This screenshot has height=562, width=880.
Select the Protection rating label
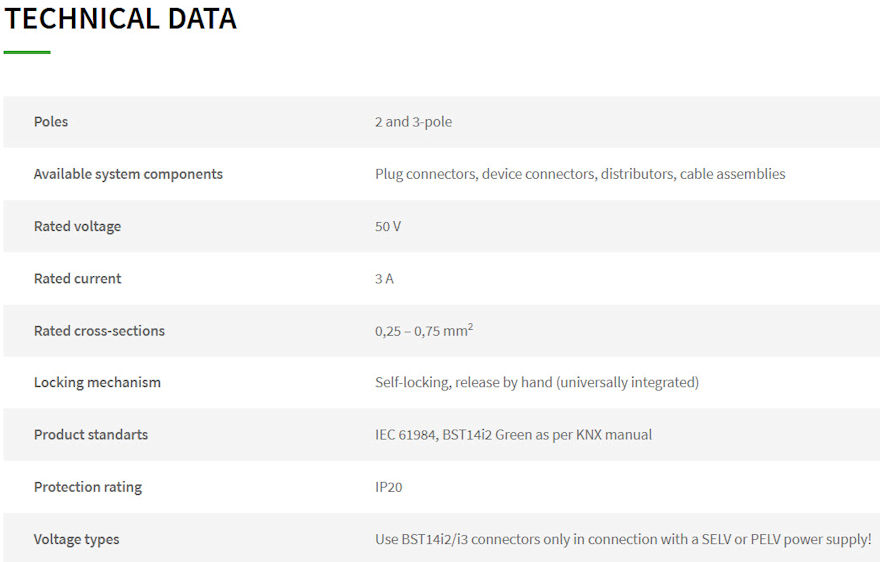pyautogui.click(x=88, y=487)
